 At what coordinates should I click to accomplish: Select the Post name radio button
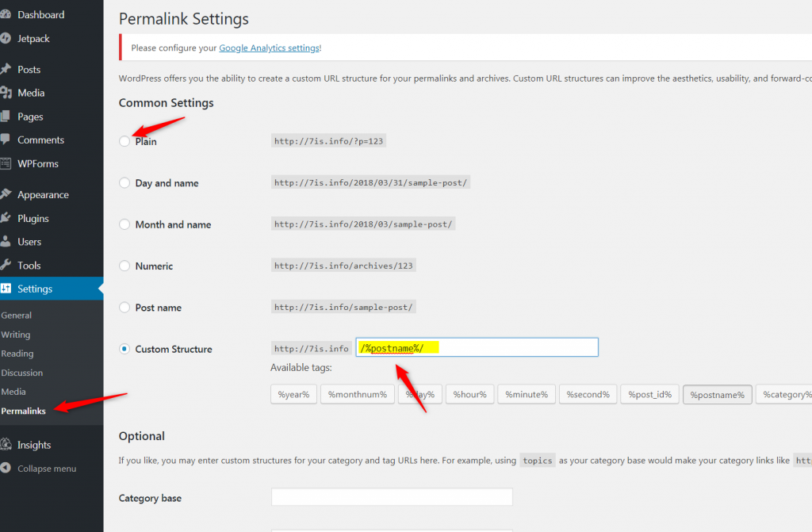[x=124, y=307]
